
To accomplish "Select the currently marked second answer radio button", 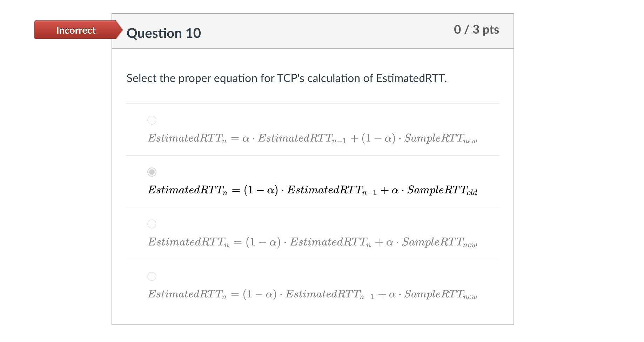I will coord(152,172).
